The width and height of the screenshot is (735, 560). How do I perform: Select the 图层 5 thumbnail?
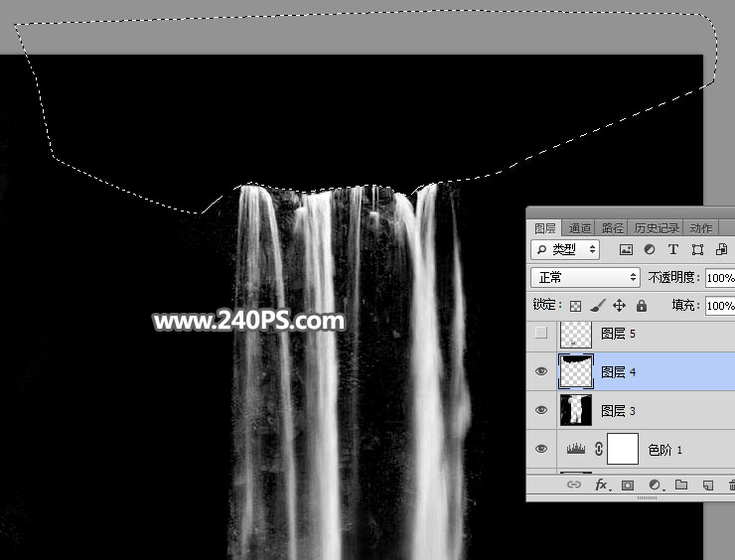click(x=576, y=335)
